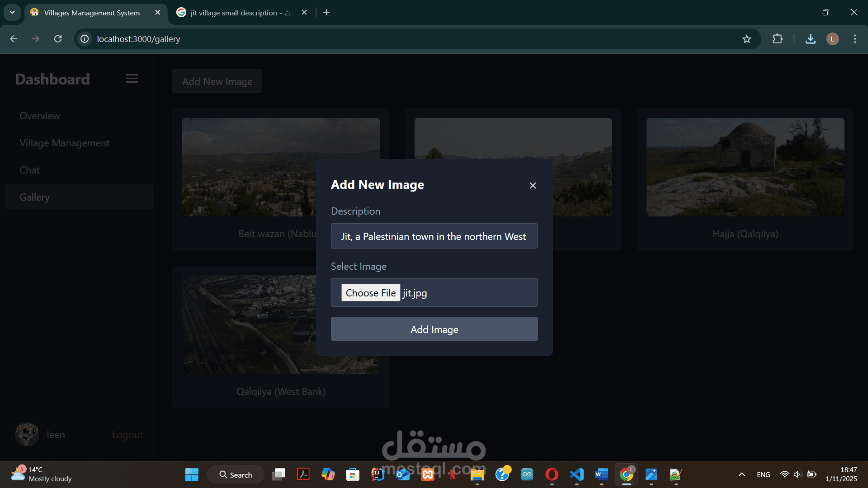Click the Chrome profile avatar

coord(832,39)
